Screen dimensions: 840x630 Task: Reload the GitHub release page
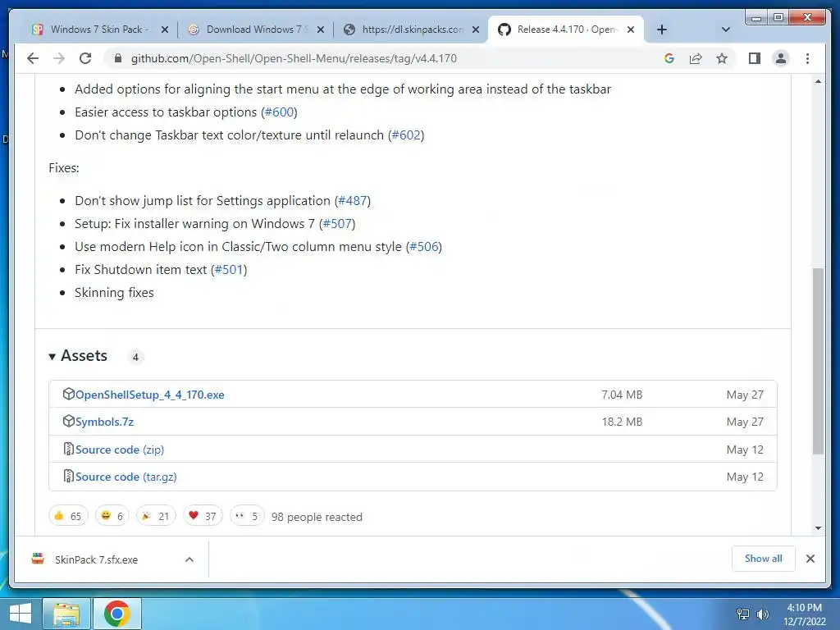point(85,58)
